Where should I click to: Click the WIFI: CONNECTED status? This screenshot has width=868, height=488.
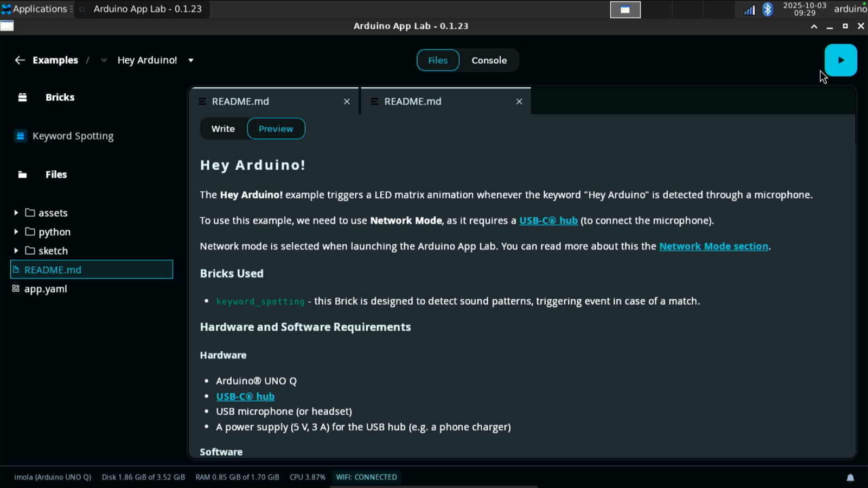tap(366, 477)
